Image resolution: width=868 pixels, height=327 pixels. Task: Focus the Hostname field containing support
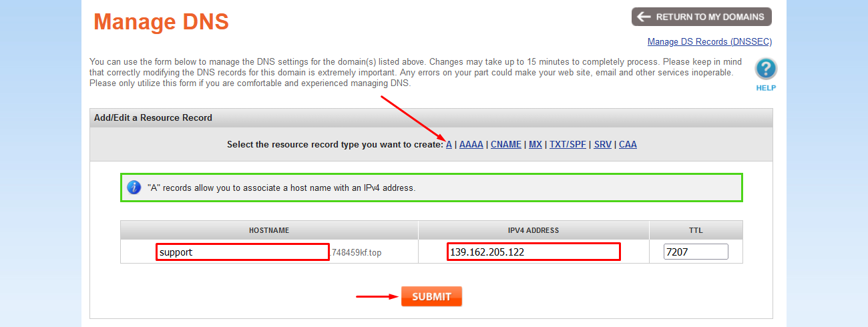pyautogui.click(x=242, y=252)
